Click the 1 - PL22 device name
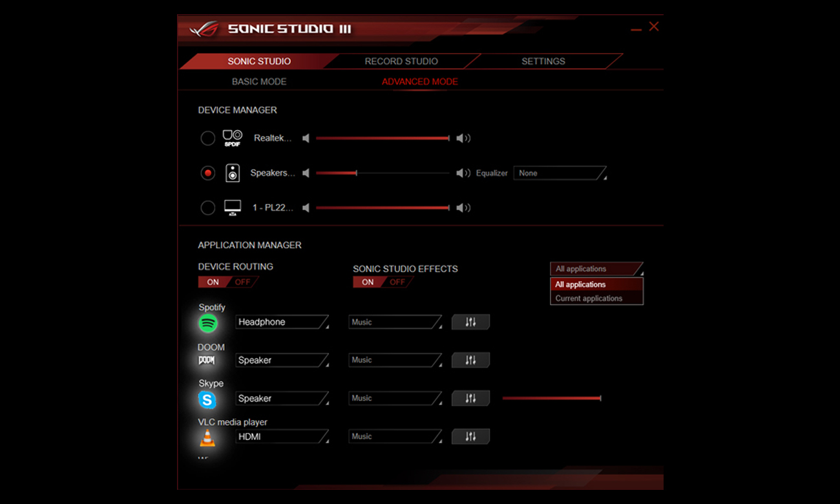Image resolution: width=840 pixels, height=504 pixels. click(x=273, y=207)
